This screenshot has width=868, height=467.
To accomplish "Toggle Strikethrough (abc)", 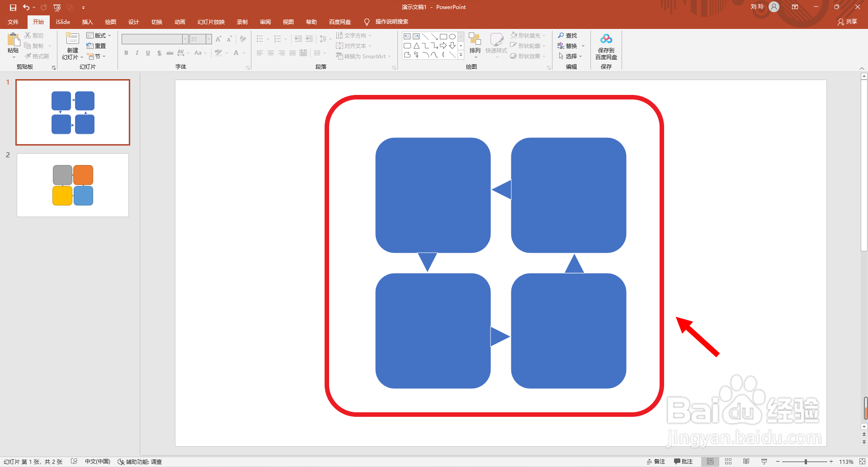I will (x=170, y=53).
